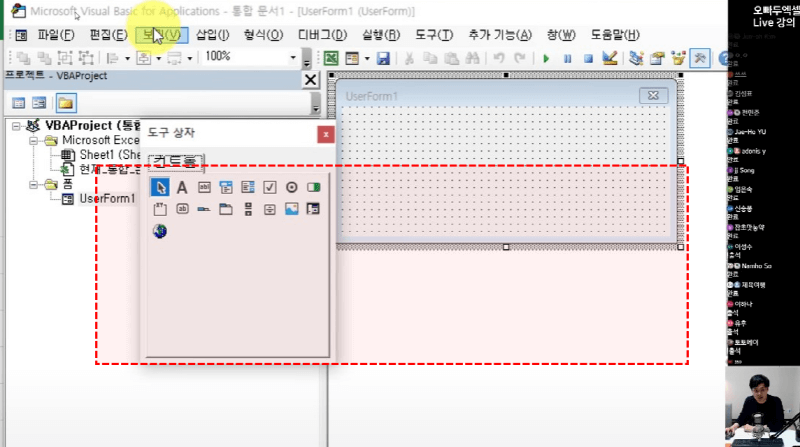800x447 pixels.
Task: Close the 도구 상자 toolbox window
Action: pos(324,134)
